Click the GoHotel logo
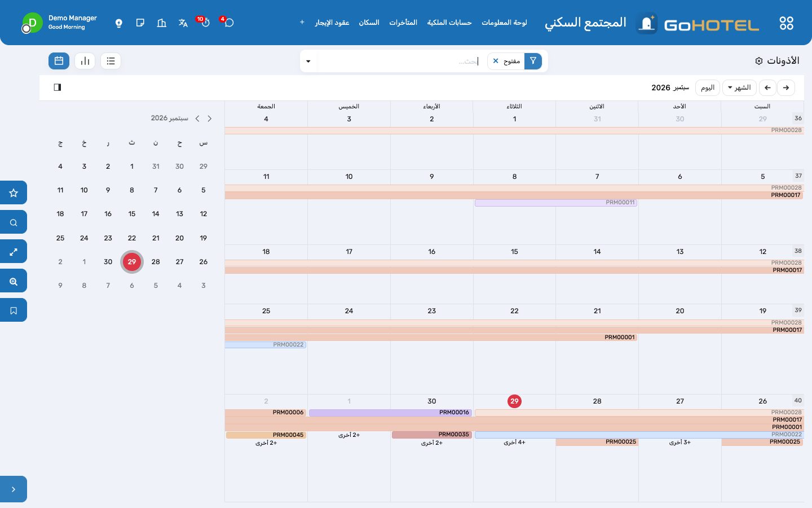812x508 pixels. [698, 24]
